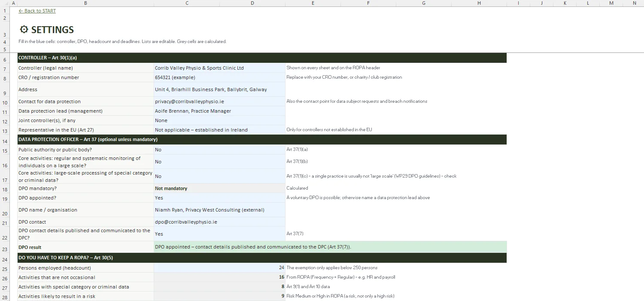Screen dimensions: 644x301
Task: Select column E header
Action: point(313,3)
